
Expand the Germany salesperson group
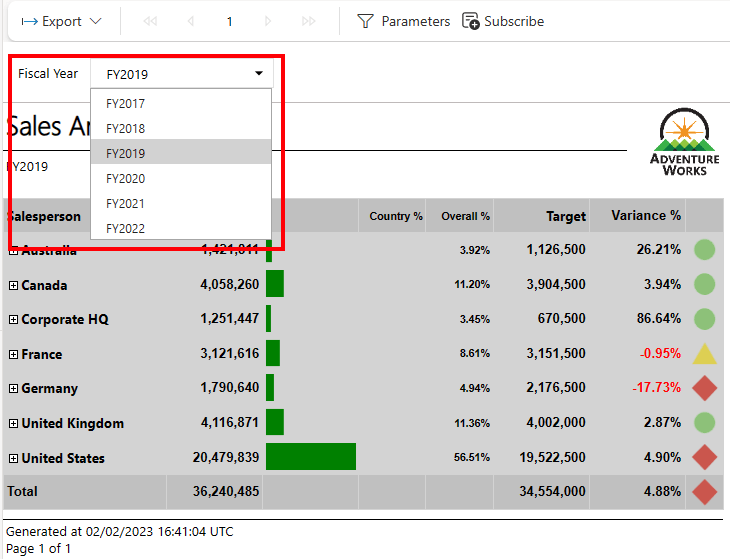point(13,389)
